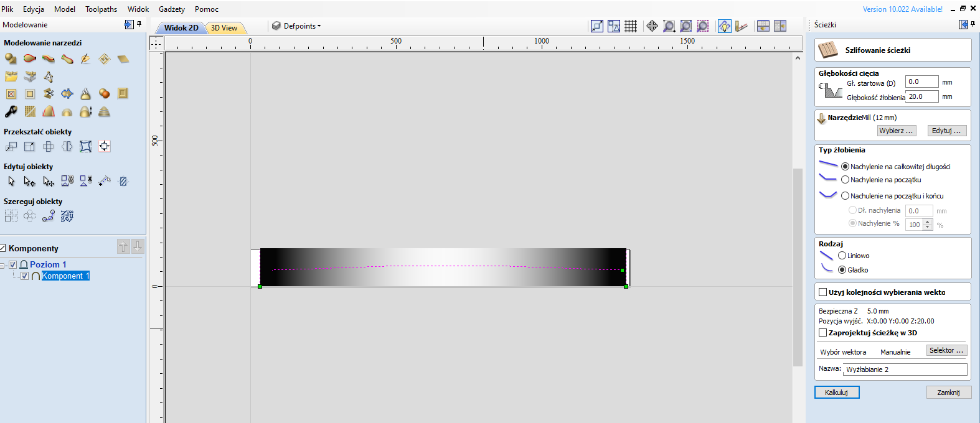Pick the plain selection arrow tool
The image size is (980, 423).
(11, 181)
